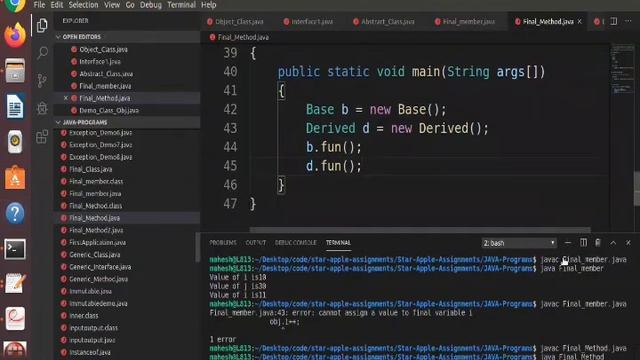Switch to the Output panel tab
640x360 pixels.
coord(256,243)
